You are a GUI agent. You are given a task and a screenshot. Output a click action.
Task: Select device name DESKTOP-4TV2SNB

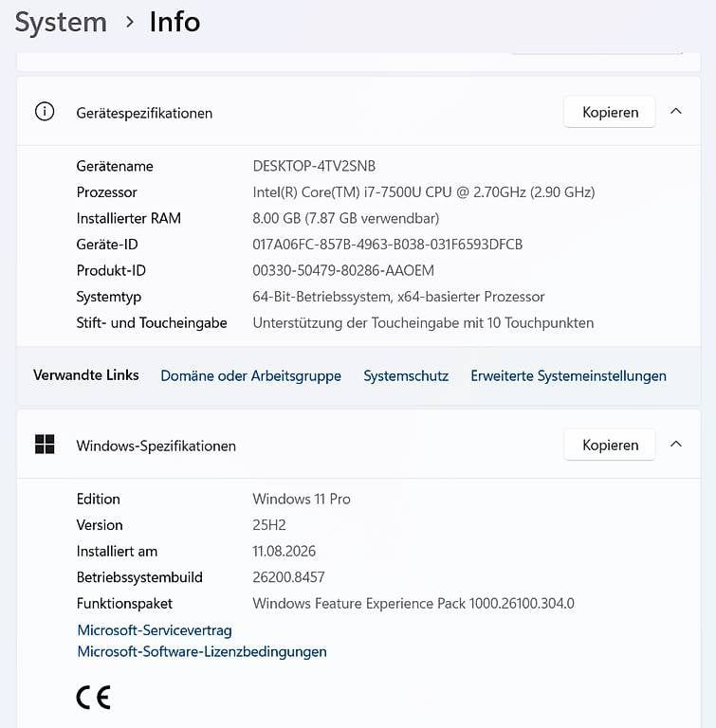[x=314, y=166]
